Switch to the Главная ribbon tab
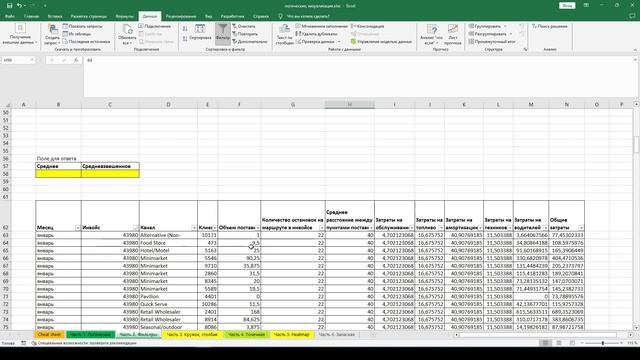This screenshot has height=360, width=640. tap(31, 16)
